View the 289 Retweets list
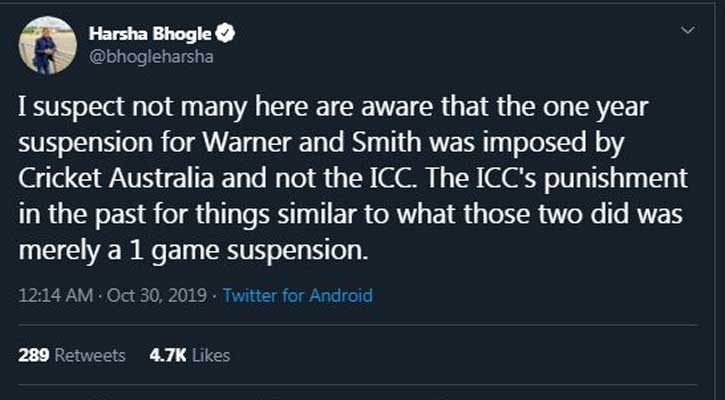The width and height of the screenshot is (725, 400). (x=72, y=355)
